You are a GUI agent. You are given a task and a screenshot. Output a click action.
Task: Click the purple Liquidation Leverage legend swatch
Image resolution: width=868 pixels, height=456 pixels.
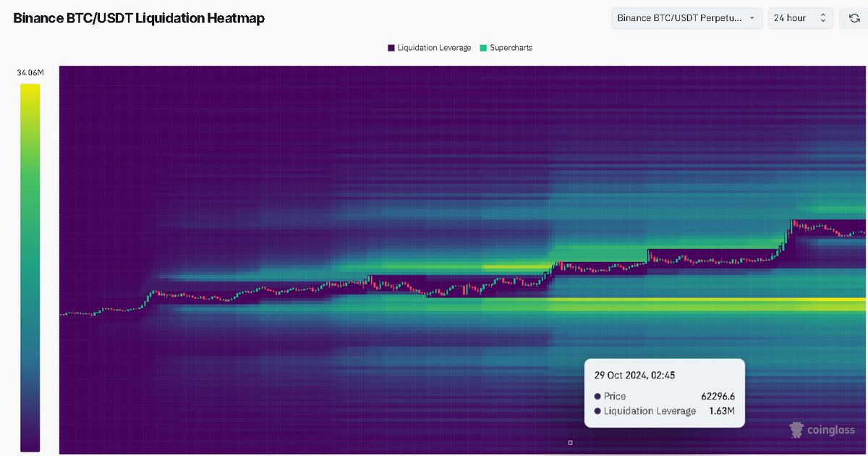tap(389, 48)
